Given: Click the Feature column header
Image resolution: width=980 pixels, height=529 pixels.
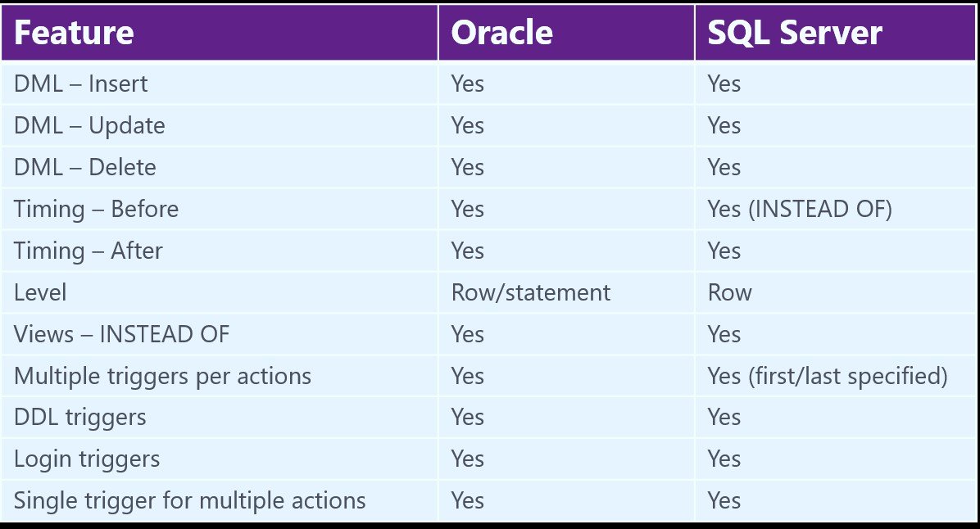Looking at the screenshot, I should pos(220,33).
